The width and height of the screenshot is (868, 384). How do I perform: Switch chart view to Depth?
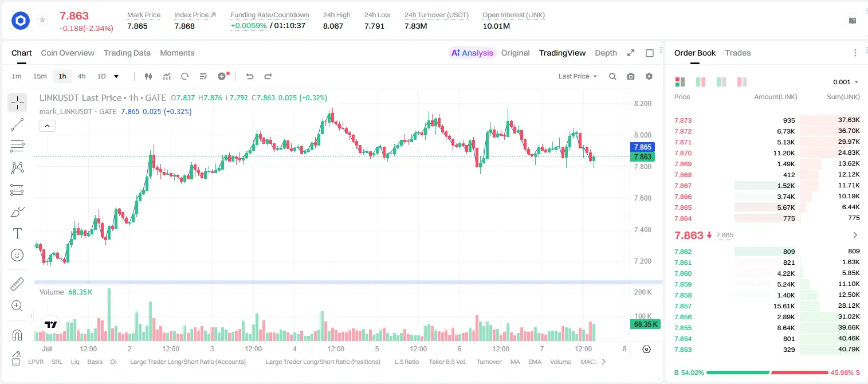coord(606,53)
